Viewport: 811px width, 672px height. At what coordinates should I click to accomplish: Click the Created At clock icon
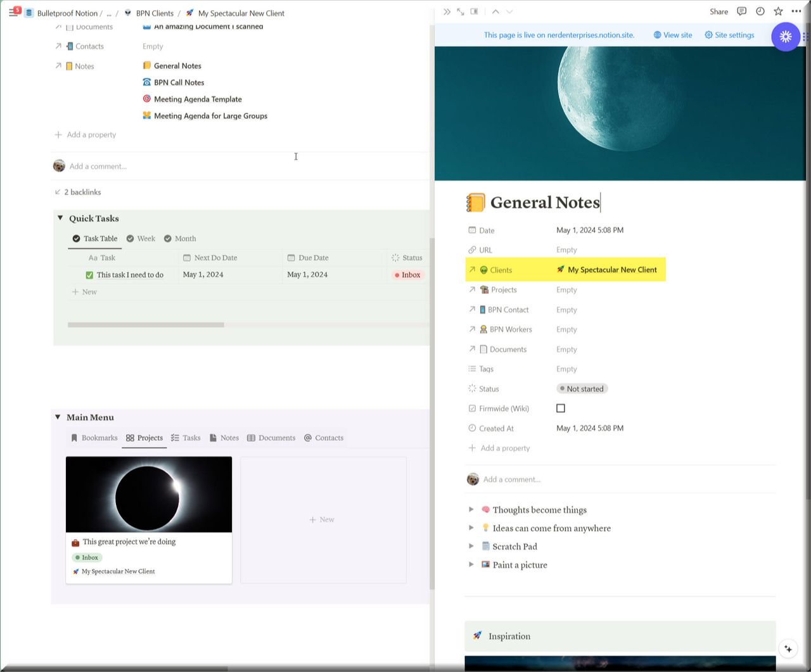[x=472, y=428]
